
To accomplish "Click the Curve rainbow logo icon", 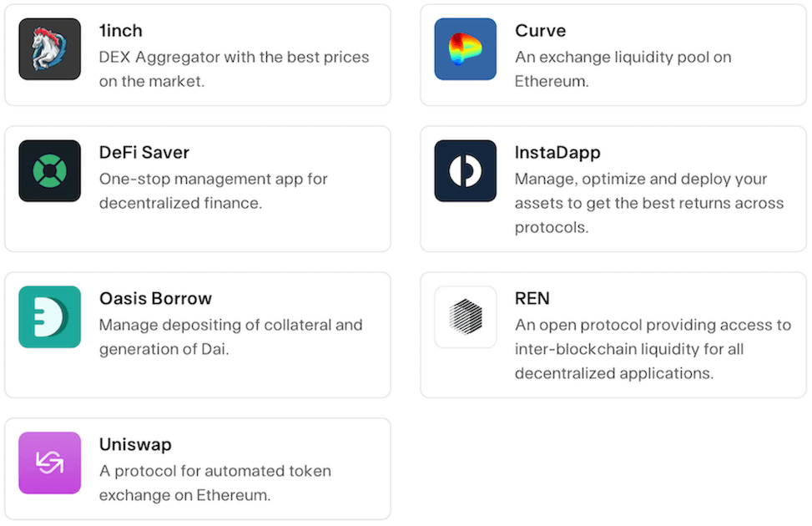I will pyautogui.click(x=466, y=49).
